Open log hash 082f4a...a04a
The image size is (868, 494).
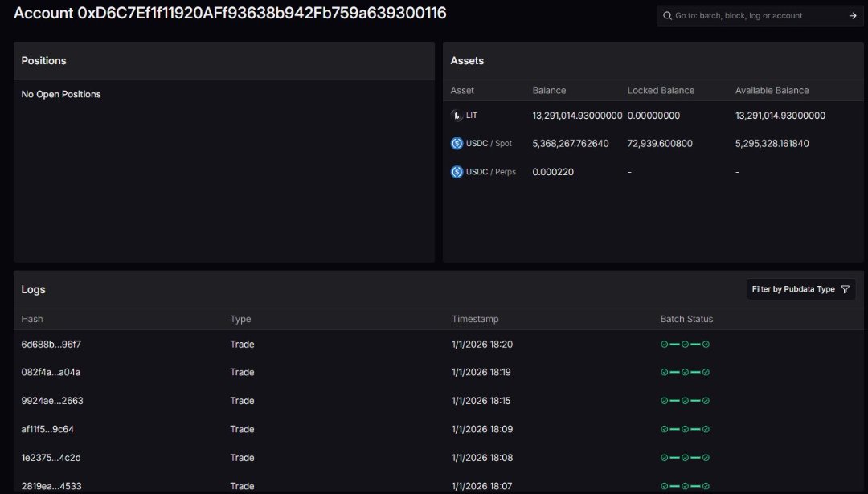pyautogui.click(x=51, y=372)
